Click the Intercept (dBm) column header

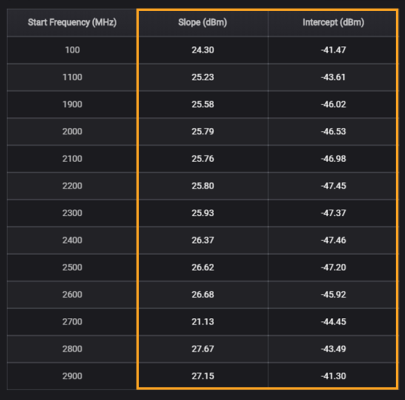pos(333,23)
